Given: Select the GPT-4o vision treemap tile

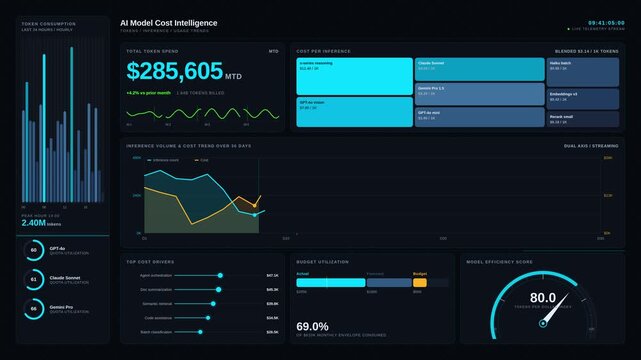Looking at the screenshot, I should 354,112.
